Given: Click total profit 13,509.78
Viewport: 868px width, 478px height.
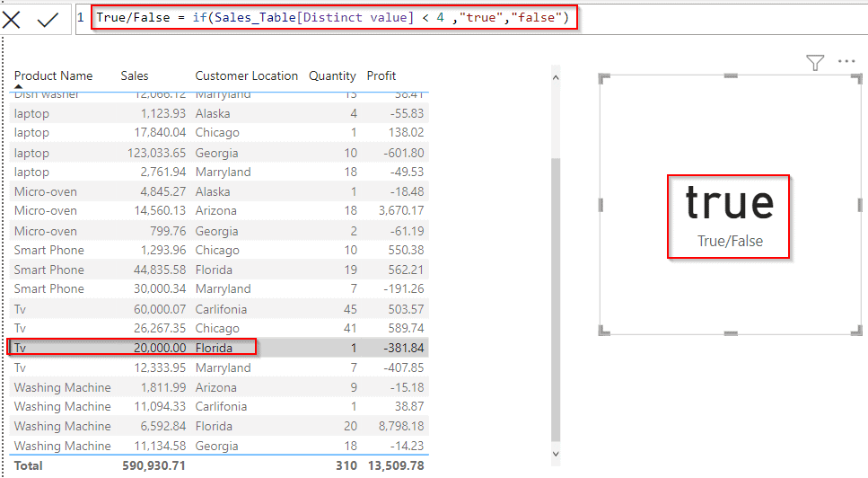Looking at the screenshot, I should pos(396,465).
